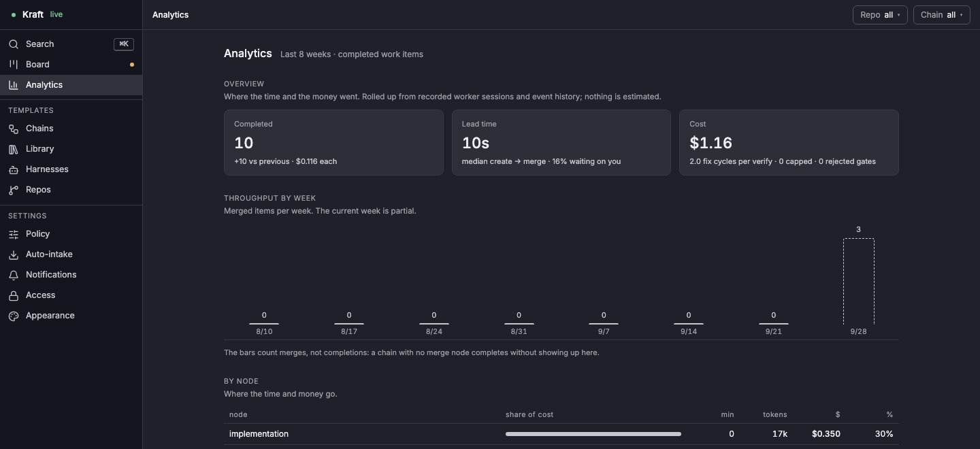Open the Chain all dropdown
The image size is (980, 449).
(941, 15)
